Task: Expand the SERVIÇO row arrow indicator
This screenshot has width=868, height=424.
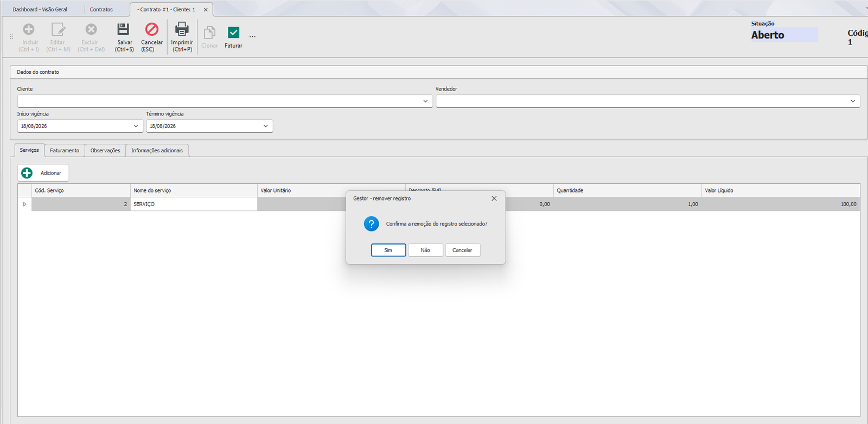Action: click(24, 204)
